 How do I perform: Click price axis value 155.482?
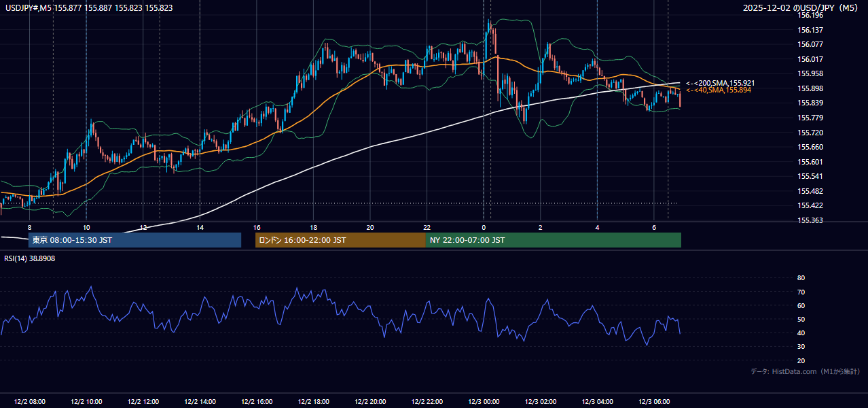point(810,191)
